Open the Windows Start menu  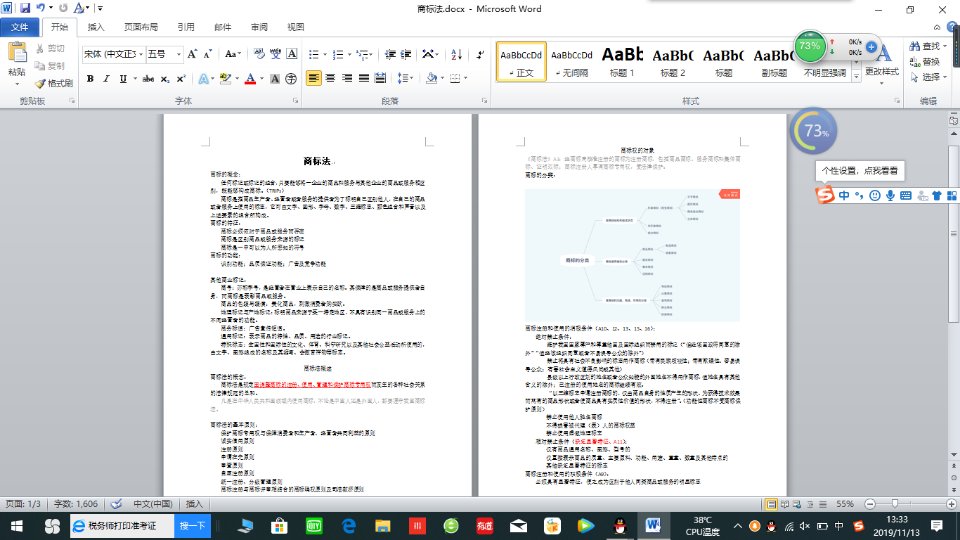pos(17,526)
